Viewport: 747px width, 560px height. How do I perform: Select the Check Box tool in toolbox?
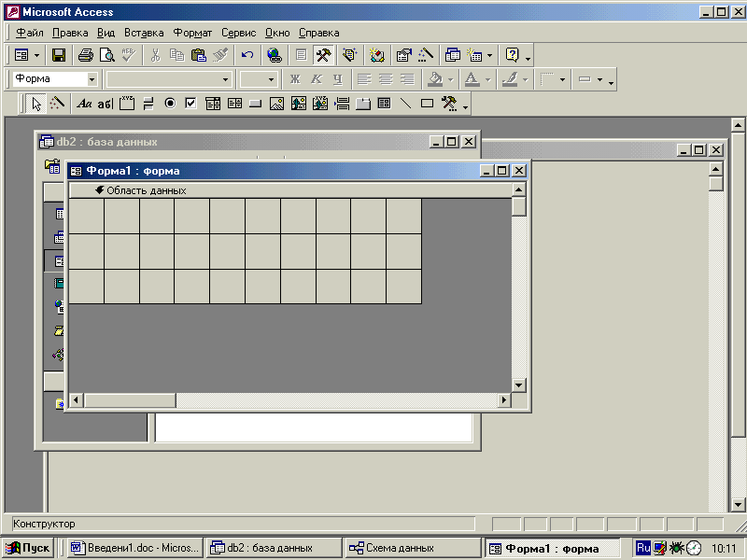(191, 104)
